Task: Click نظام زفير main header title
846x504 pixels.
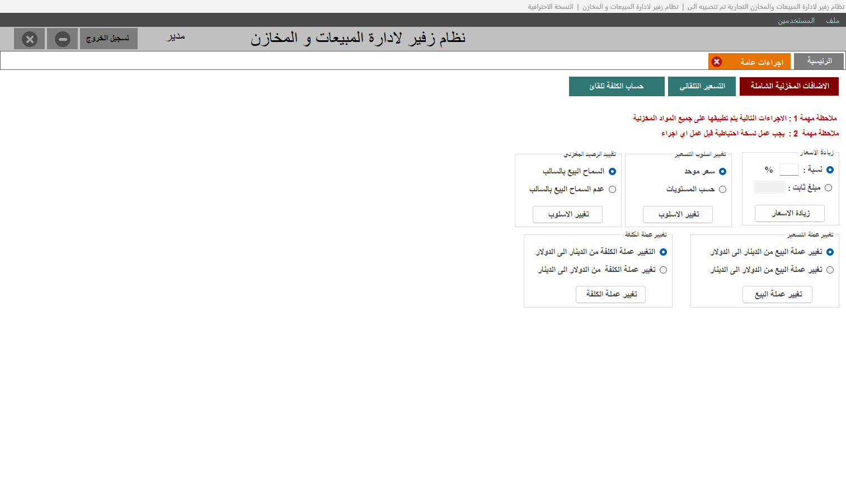Action: click(358, 38)
